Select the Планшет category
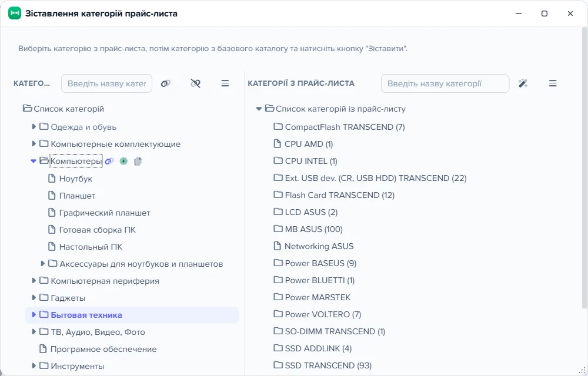588x376 pixels. coord(77,196)
